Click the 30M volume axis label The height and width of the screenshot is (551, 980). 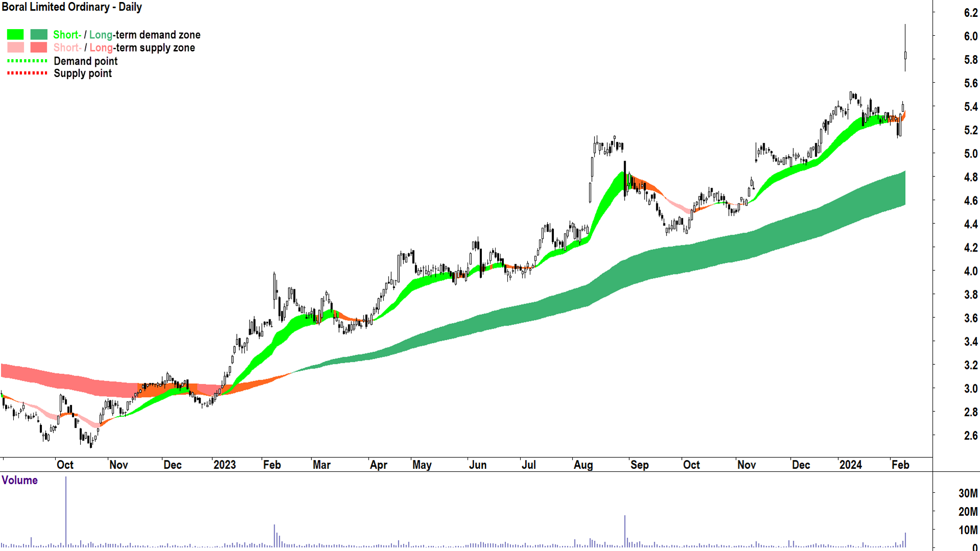968,493
